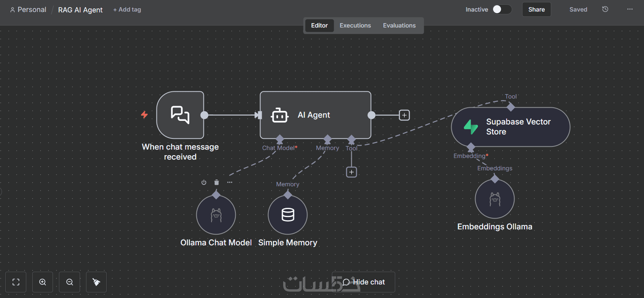
Task: Select the Editor tab
Action: (x=319, y=26)
